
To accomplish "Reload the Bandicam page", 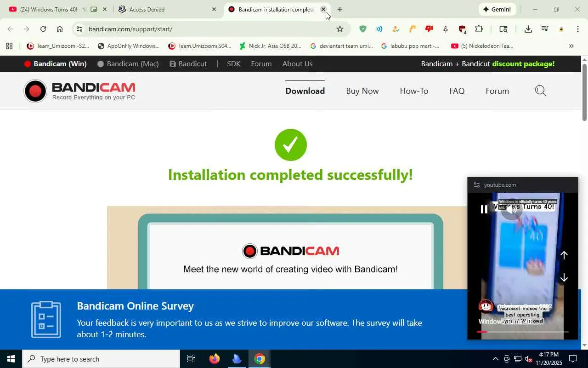I will [43, 29].
